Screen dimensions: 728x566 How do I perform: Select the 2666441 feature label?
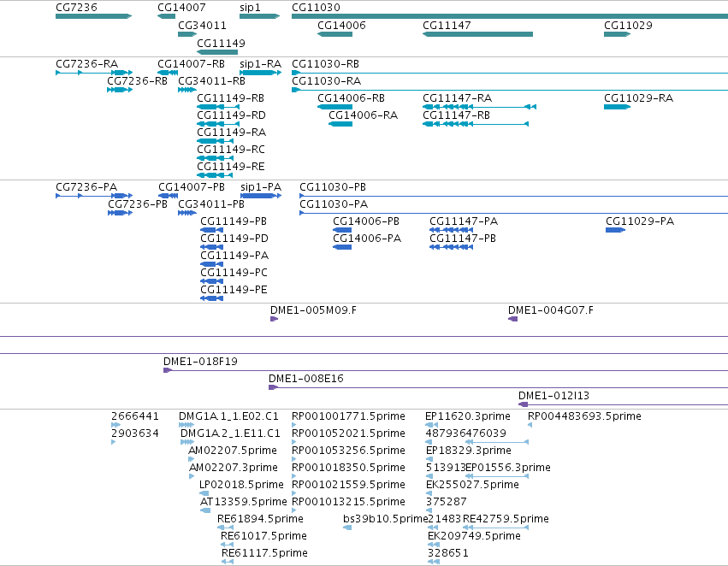[x=135, y=416]
